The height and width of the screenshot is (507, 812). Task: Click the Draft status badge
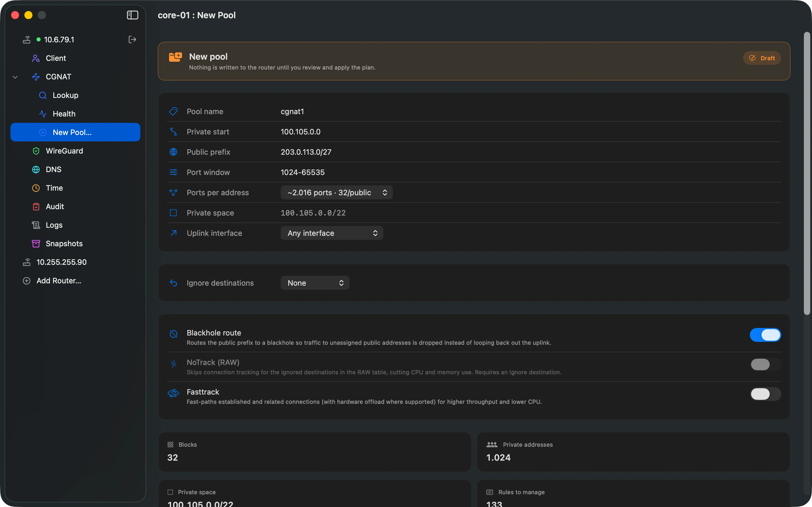762,58
